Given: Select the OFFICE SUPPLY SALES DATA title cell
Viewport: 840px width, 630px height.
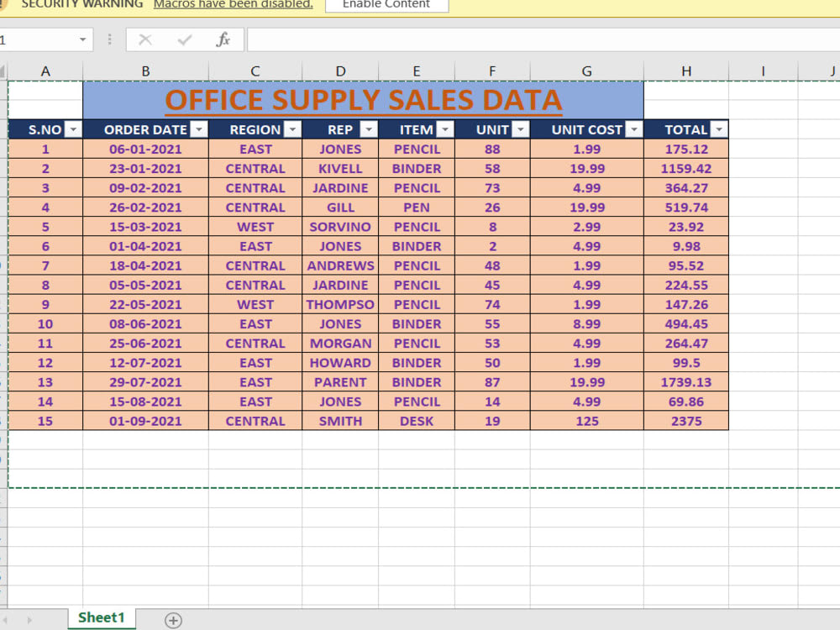Looking at the screenshot, I should 363,100.
